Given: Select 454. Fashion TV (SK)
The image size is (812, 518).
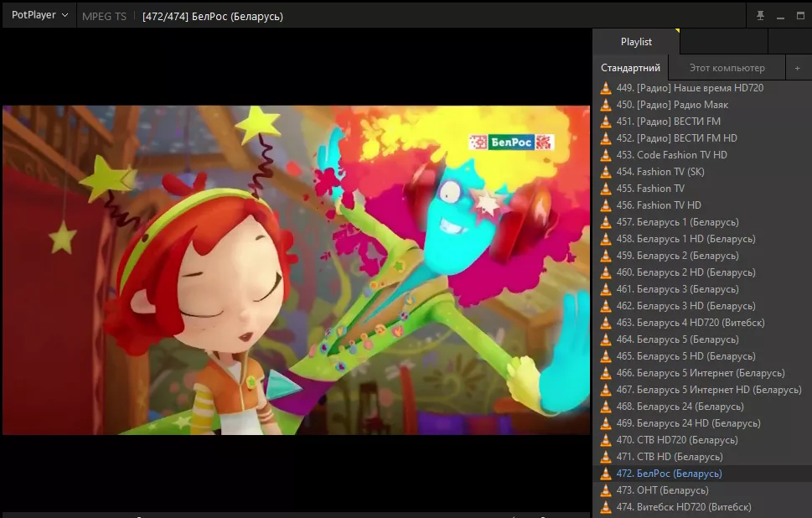Looking at the screenshot, I should click(702, 172).
